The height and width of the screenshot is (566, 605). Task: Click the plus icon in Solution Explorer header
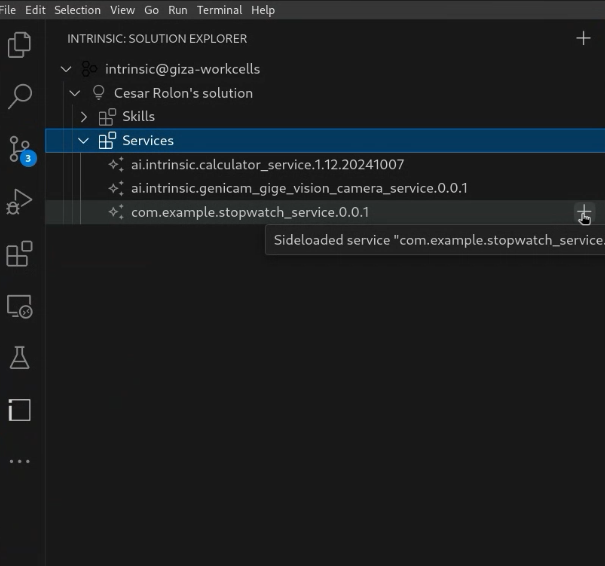[583, 38]
